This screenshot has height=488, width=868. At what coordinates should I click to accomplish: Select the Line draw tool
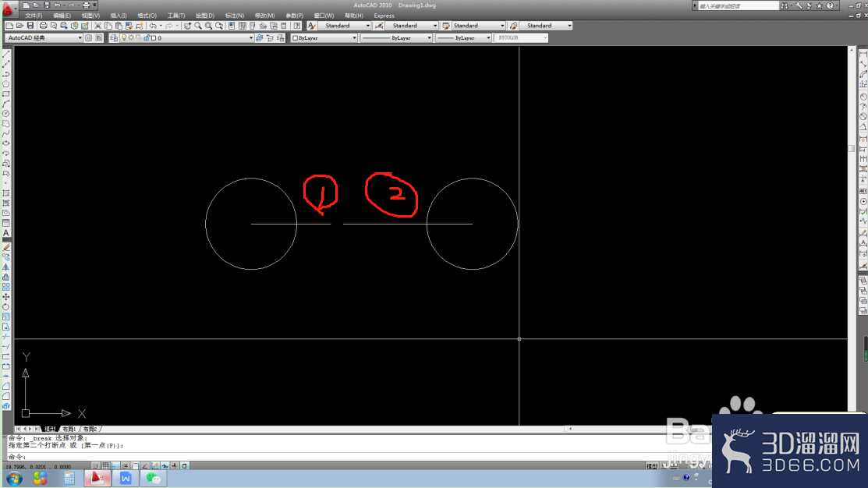(6, 55)
